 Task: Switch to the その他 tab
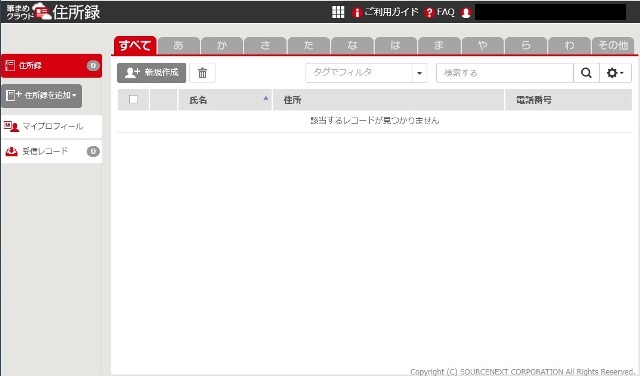[x=613, y=45]
